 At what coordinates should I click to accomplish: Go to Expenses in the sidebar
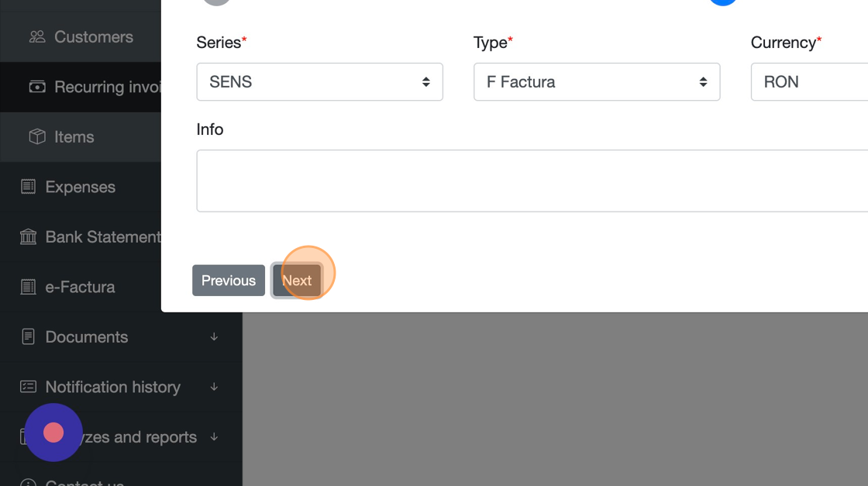pyautogui.click(x=80, y=187)
